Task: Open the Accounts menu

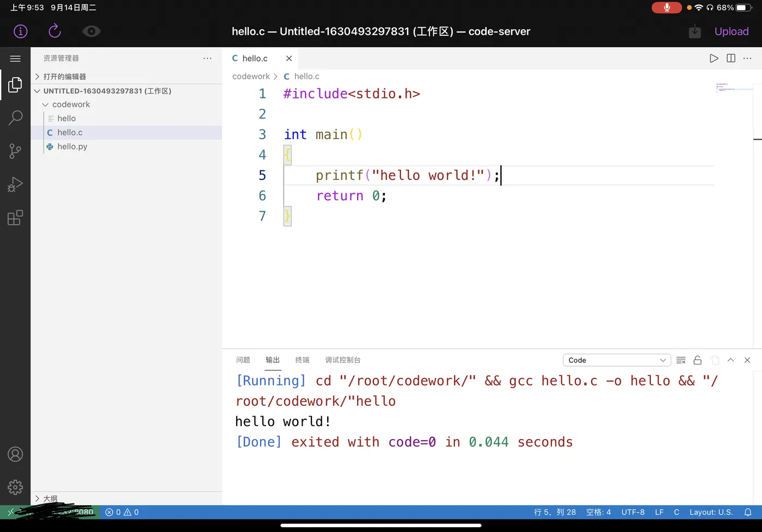Action: [x=15, y=454]
